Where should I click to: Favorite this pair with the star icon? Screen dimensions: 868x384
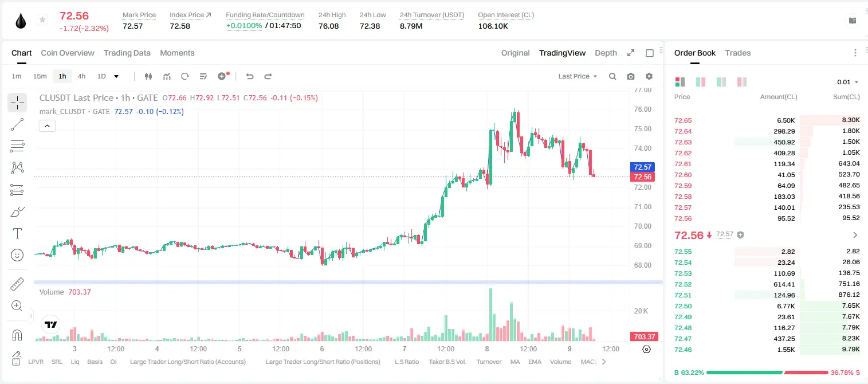[x=42, y=20]
